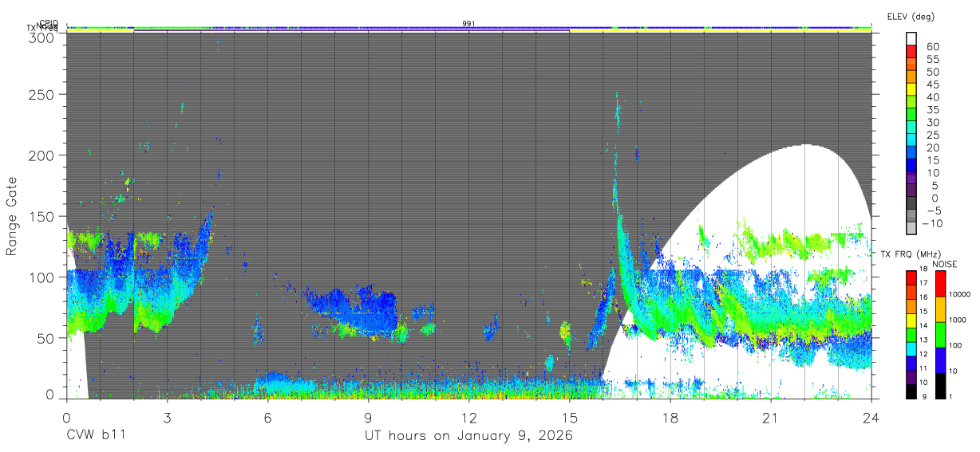The image size is (980, 452).
Task: Click the NOISE legend title
Action: [944, 264]
